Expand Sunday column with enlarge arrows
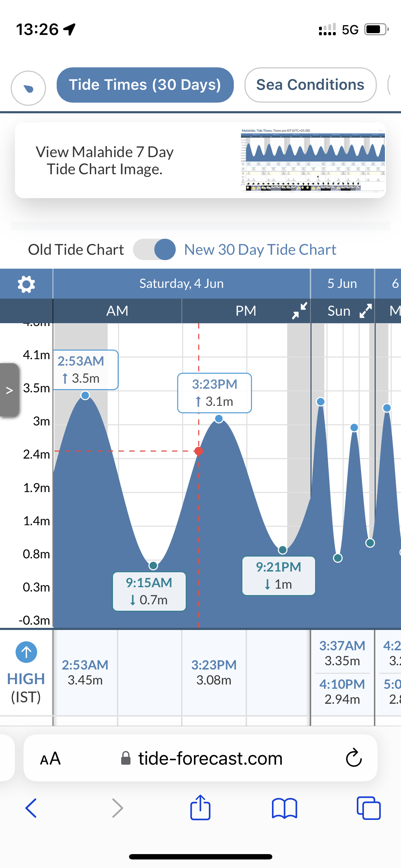Image resolution: width=401 pixels, height=868 pixels. pyautogui.click(x=366, y=311)
